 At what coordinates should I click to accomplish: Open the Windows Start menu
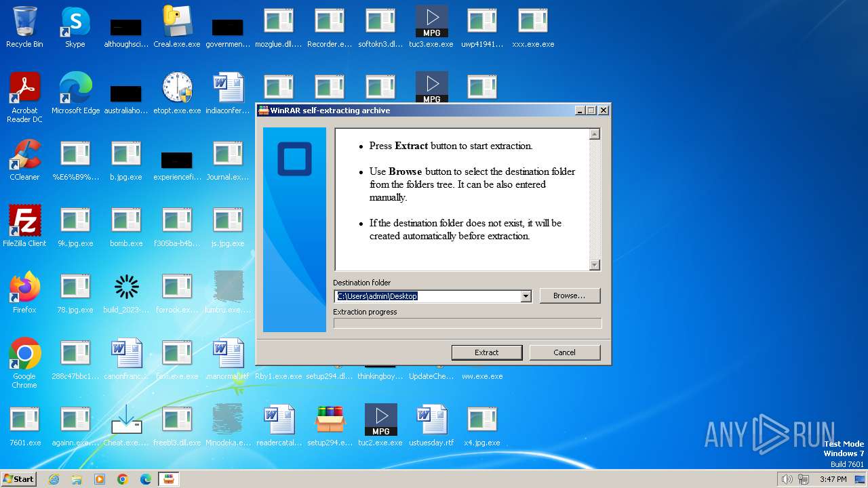[19, 479]
